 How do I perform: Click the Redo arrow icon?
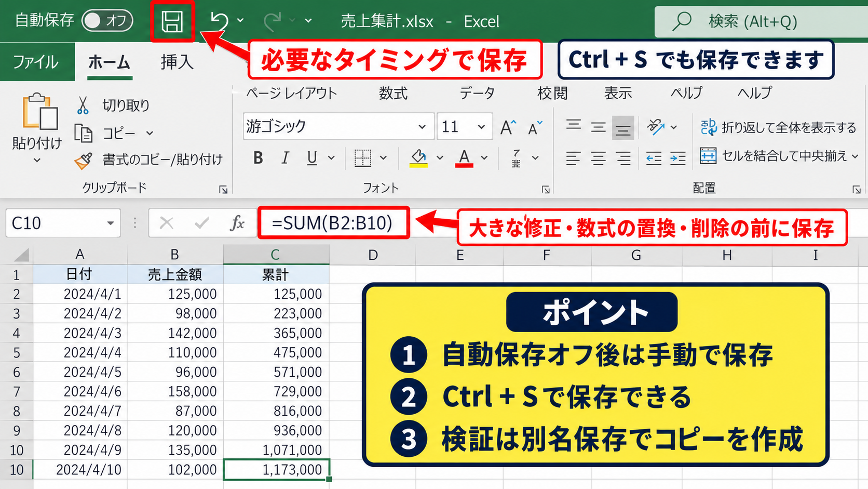coord(273,21)
